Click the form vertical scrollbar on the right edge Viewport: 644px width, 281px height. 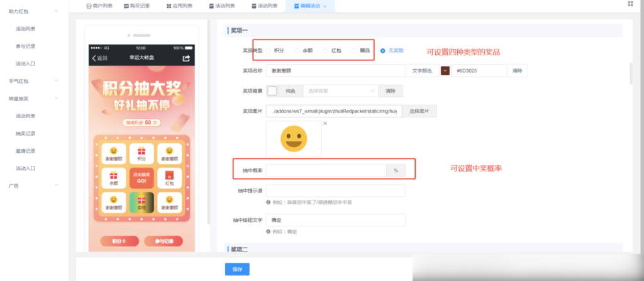pyautogui.click(x=631, y=74)
